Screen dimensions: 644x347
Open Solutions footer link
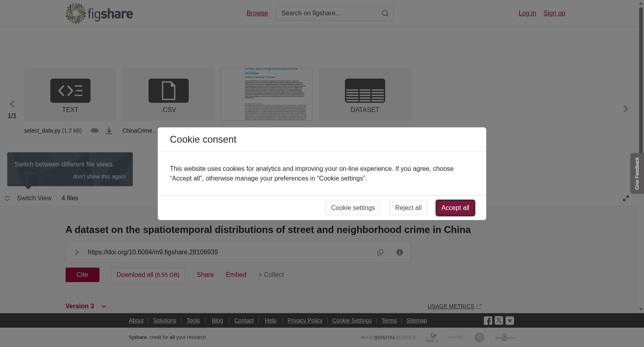165,320
